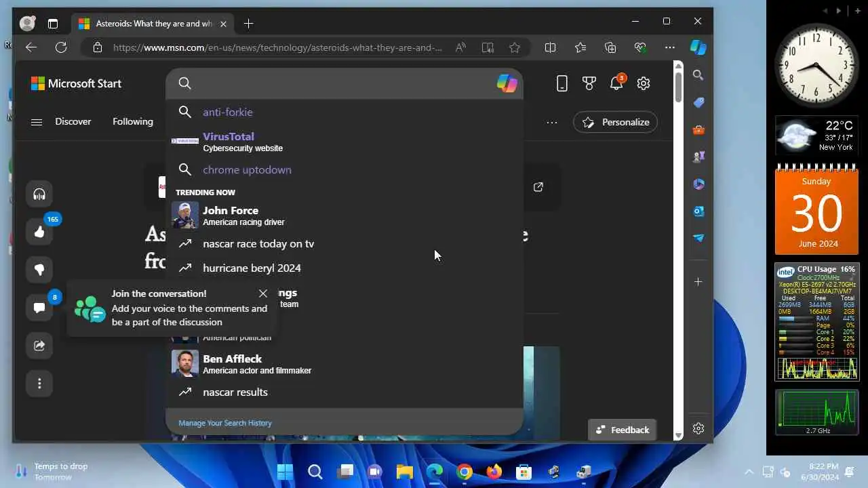Click the address bar URL
Viewport: 868px width, 488px height.
(x=277, y=47)
